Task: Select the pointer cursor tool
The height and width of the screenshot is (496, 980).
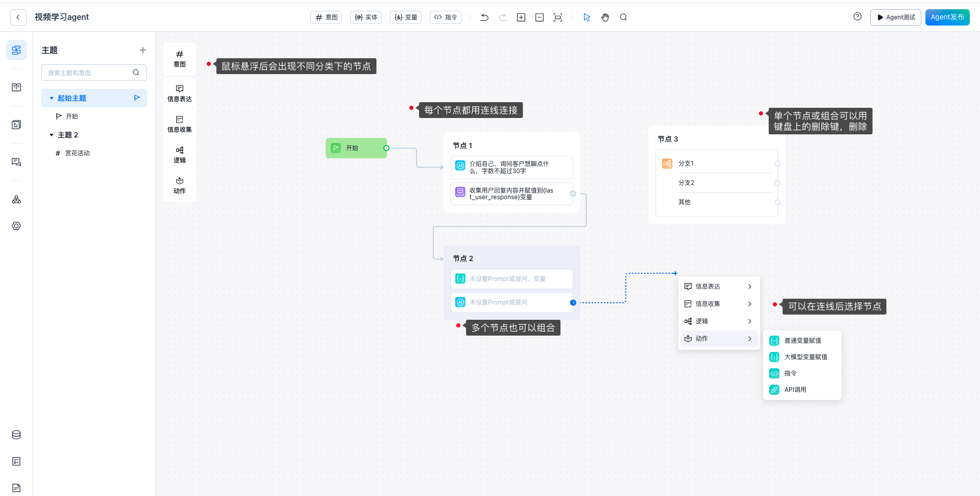Action: [586, 17]
